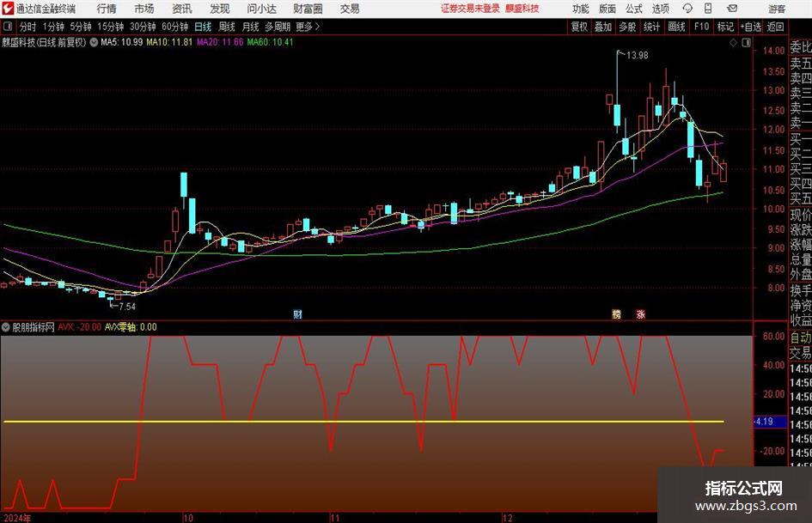Click the 7.54 low price label
Screen dimensions: 812x523
point(127,307)
